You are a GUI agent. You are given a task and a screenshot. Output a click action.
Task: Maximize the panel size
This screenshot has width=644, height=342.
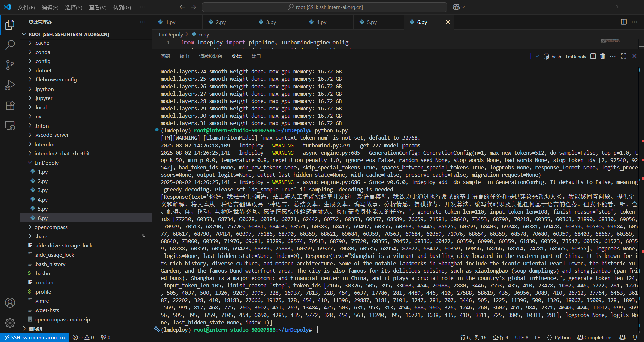[x=624, y=56]
